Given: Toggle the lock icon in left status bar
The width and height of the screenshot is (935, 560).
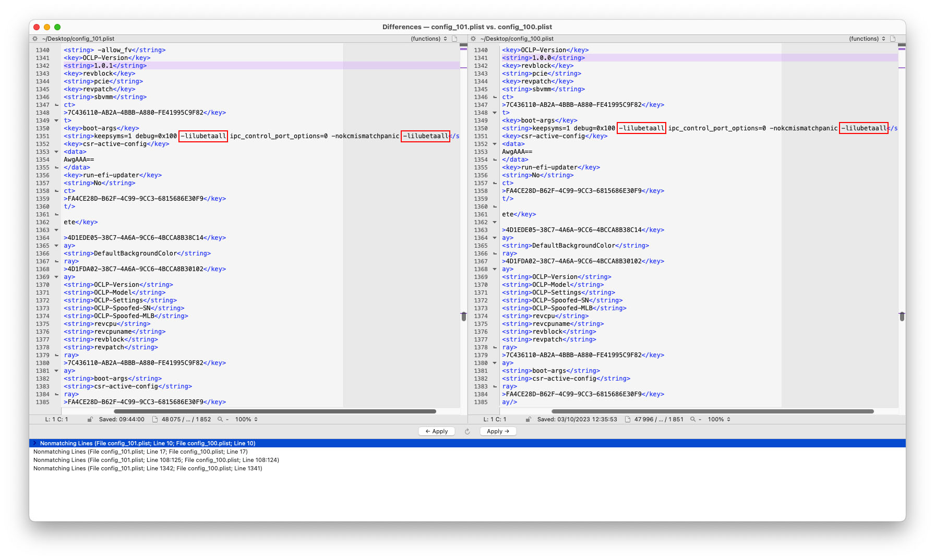Looking at the screenshot, I should tap(90, 419).
